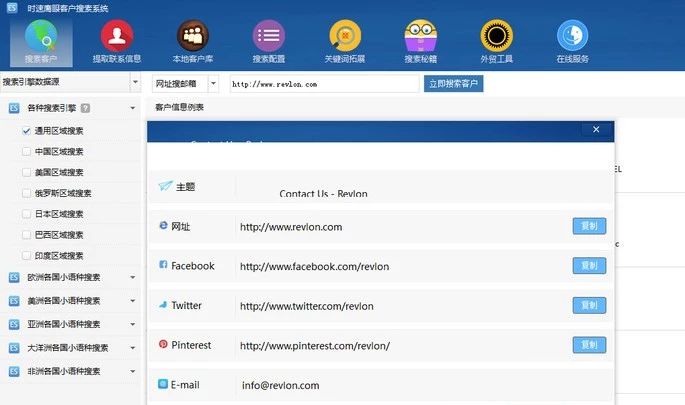Click the Facebook logo icon in dialog

click(x=163, y=265)
